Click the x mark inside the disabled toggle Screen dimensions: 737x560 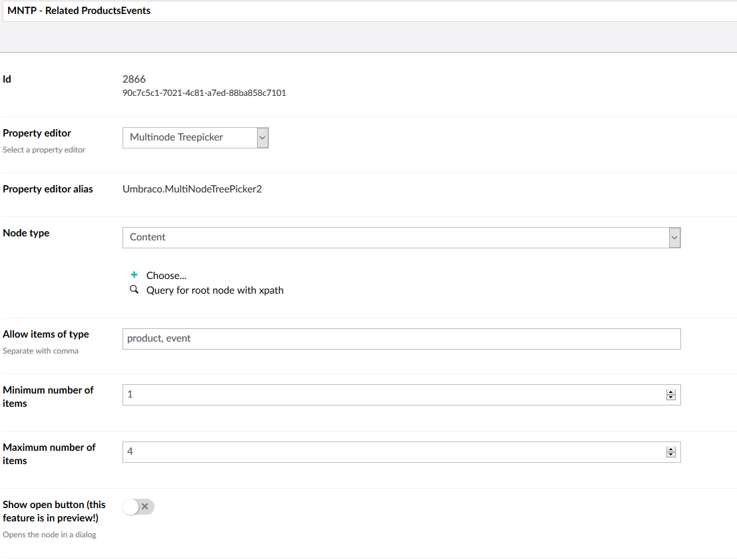(x=145, y=506)
